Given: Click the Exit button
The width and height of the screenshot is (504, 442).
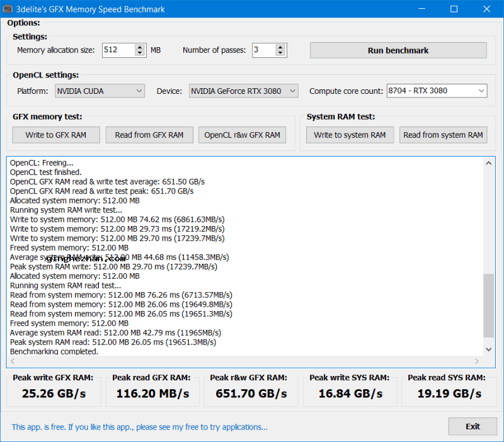Looking at the screenshot, I should (x=472, y=426).
